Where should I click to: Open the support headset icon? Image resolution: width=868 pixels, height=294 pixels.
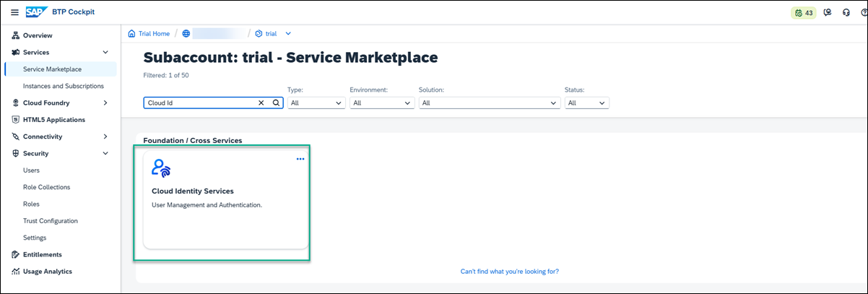846,13
